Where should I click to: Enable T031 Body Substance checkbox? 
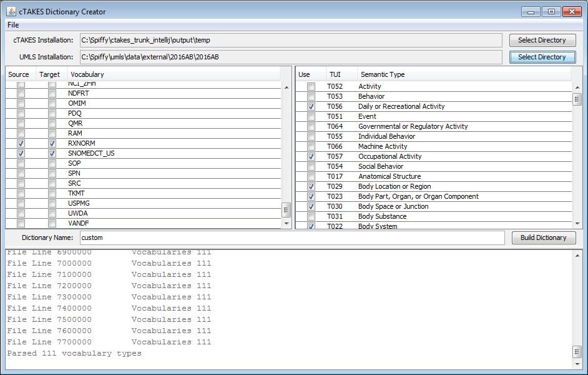[311, 217]
